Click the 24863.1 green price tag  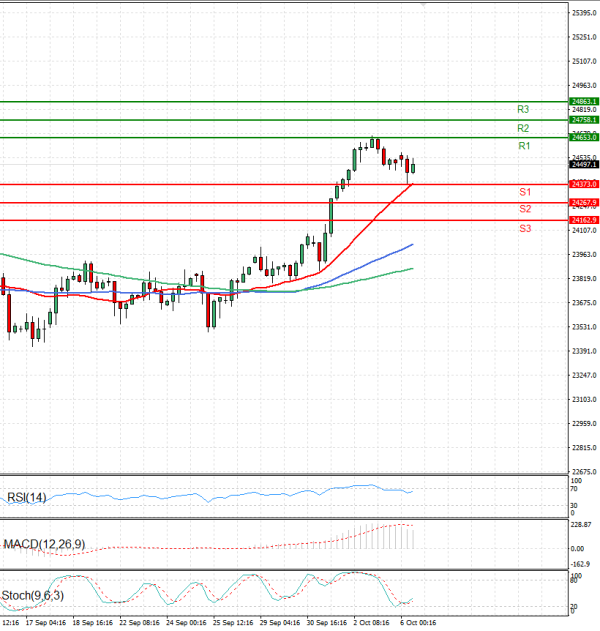tap(584, 102)
